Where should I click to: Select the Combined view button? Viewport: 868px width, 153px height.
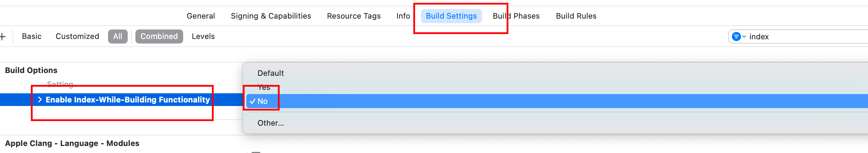[x=159, y=36]
